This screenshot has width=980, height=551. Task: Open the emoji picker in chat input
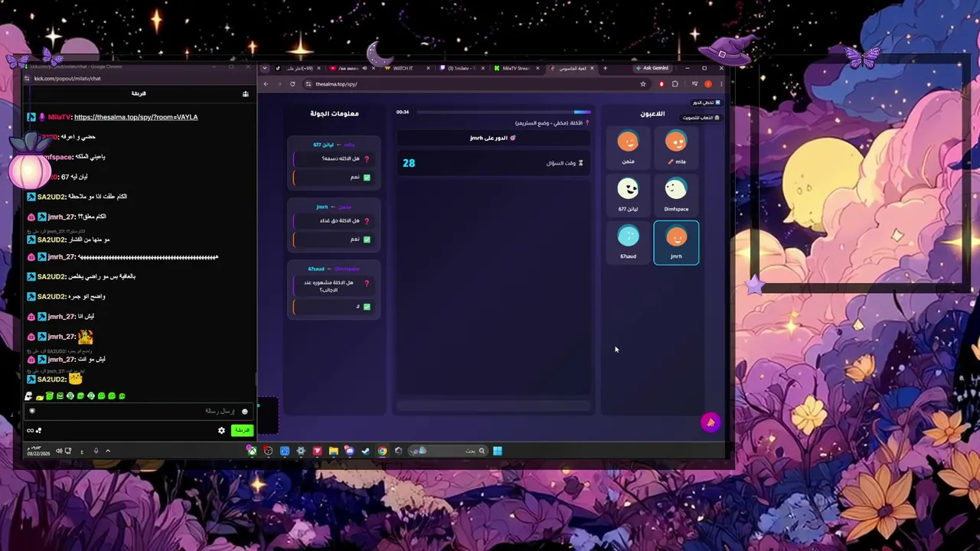click(244, 411)
